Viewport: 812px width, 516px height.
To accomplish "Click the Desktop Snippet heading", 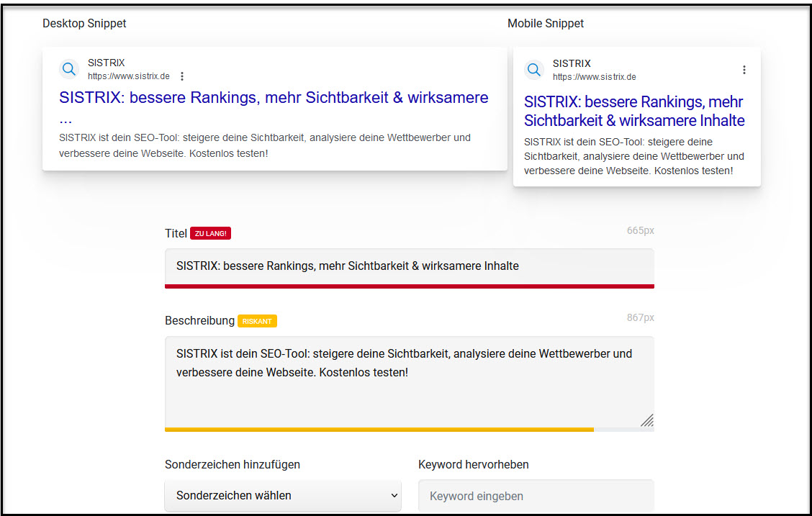I will 84,23.
